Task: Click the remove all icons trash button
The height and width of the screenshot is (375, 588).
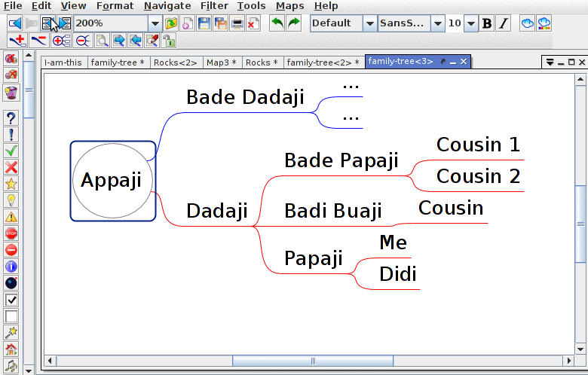Action: click(11, 92)
